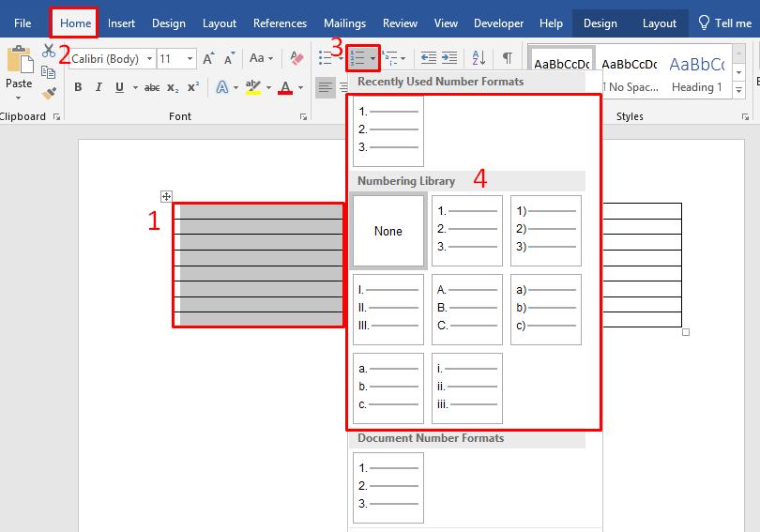Screen dimensions: 760x532
Task: Toggle Italic formatting
Action: [x=99, y=87]
